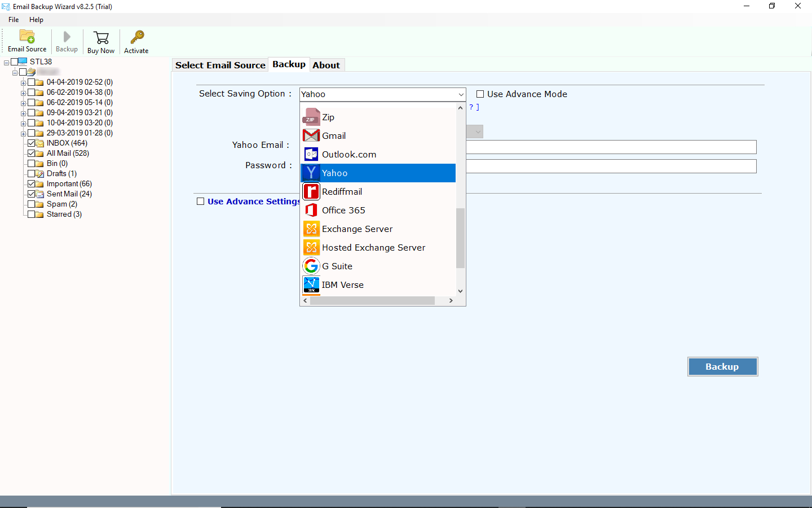Select the Gmail icon in the list

click(311, 135)
